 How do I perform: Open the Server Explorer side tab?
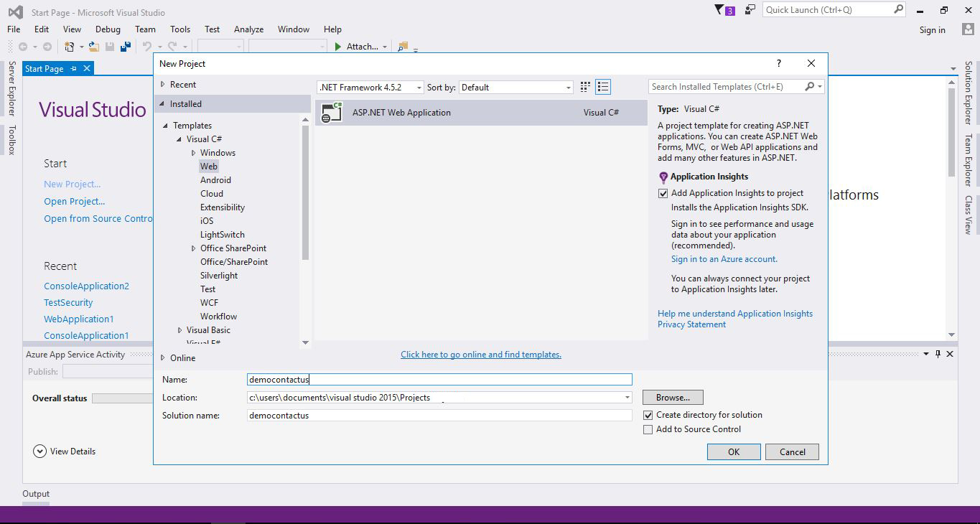[11, 89]
